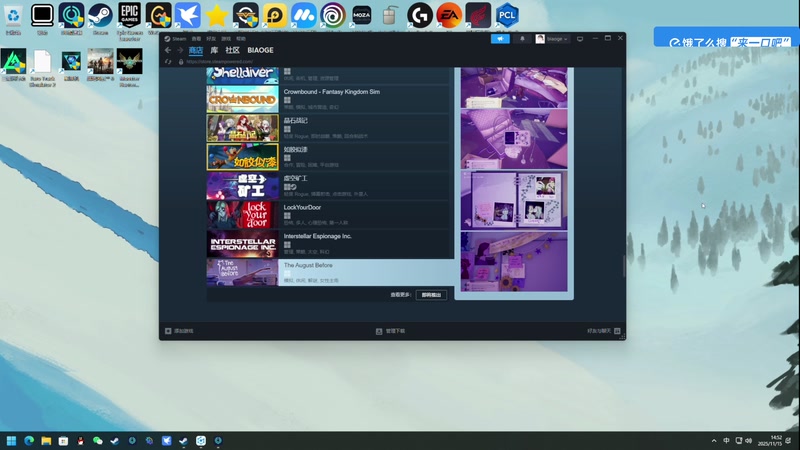Screen dimensions: 800x450
Task: Switch to the 社区 community tab
Action: point(233,50)
